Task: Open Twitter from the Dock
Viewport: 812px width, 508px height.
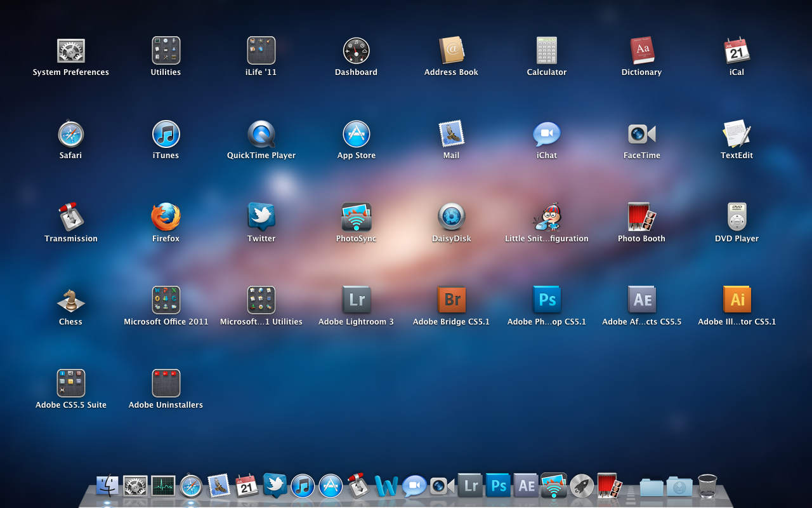Action: 275,485
